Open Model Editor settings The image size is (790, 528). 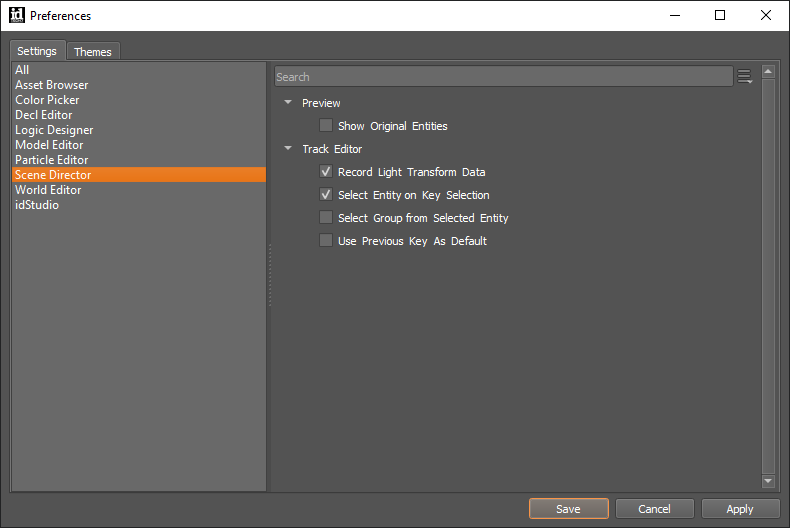(x=139, y=145)
